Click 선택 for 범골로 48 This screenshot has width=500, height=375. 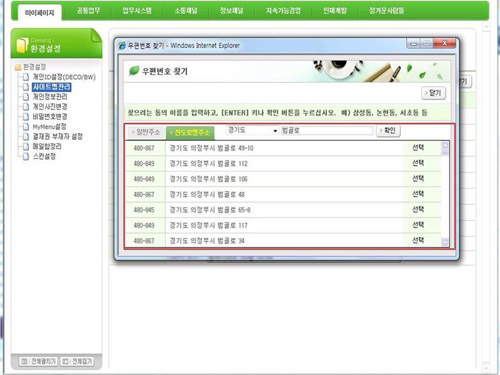click(x=418, y=194)
